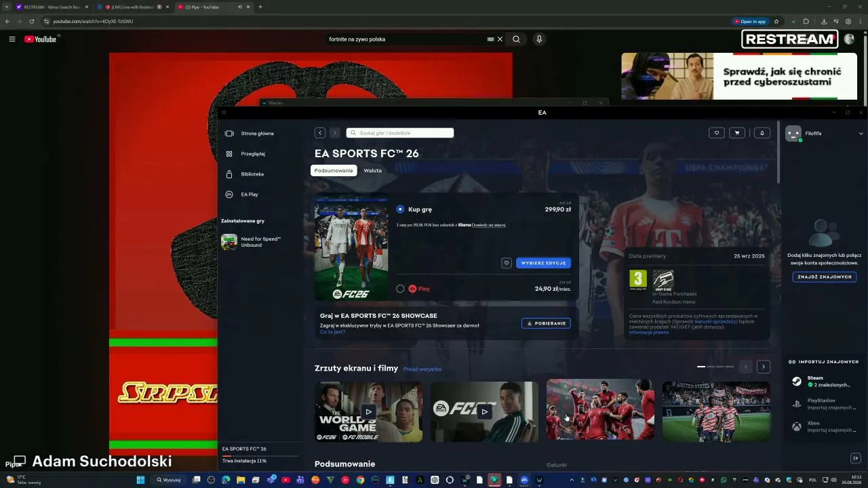Open the EA shopping cart
The height and width of the screenshot is (488, 868).
737,133
